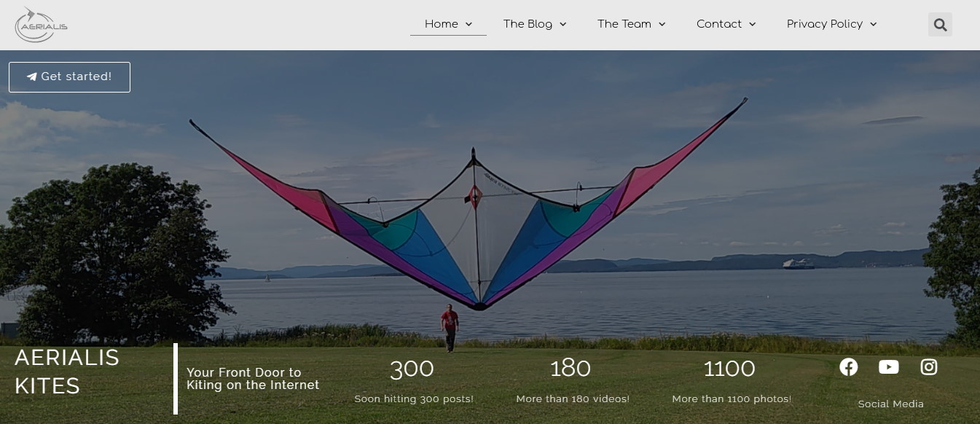Viewport: 980px width, 424px height.
Task: Expand the Privacy Policy dropdown arrow
Action: point(873,24)
